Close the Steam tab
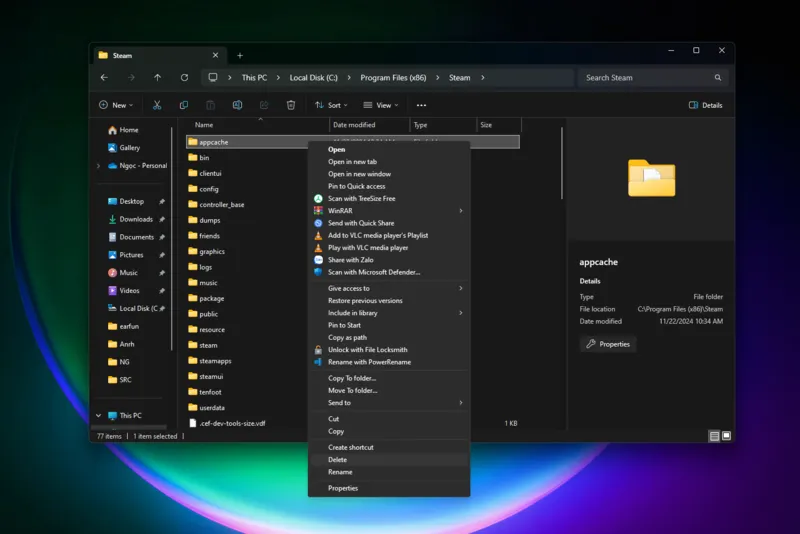800x534 pixels. click(215, 55)
